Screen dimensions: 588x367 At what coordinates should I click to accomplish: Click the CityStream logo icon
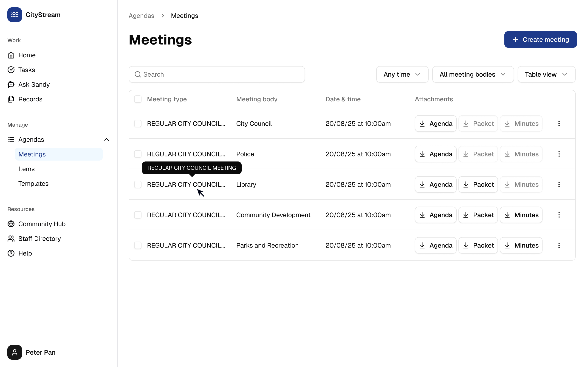14,15
